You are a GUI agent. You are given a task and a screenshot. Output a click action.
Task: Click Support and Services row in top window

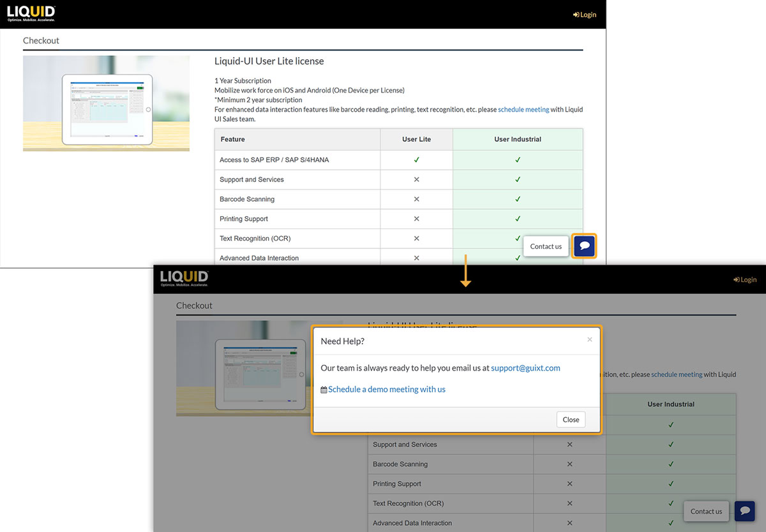(399, 179)
